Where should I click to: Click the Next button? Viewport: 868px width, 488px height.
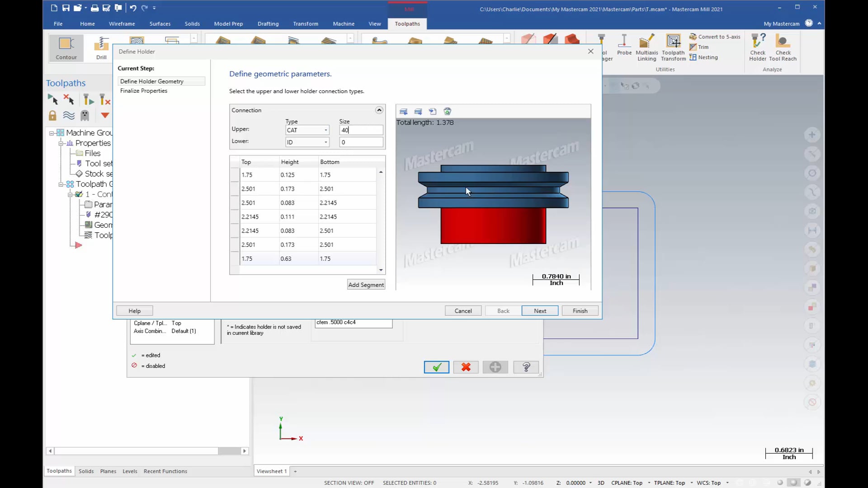[x=540, y=311]
